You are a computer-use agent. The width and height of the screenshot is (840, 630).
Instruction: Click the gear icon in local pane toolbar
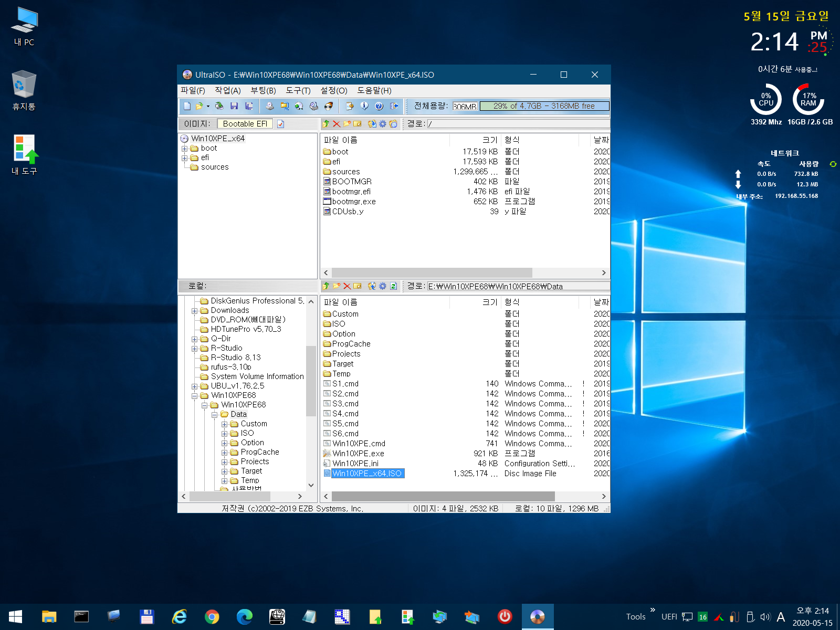[x=383, y=286]
